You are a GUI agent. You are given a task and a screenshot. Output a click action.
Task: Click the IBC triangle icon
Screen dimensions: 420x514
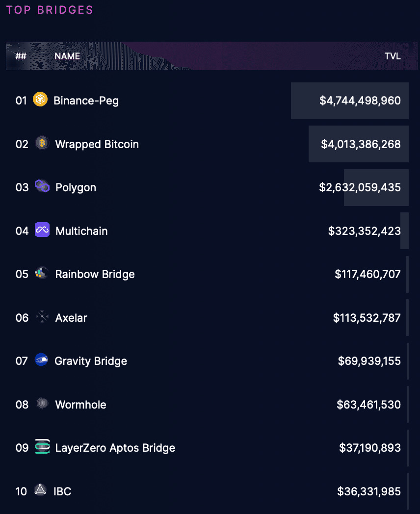pos(40,490)
